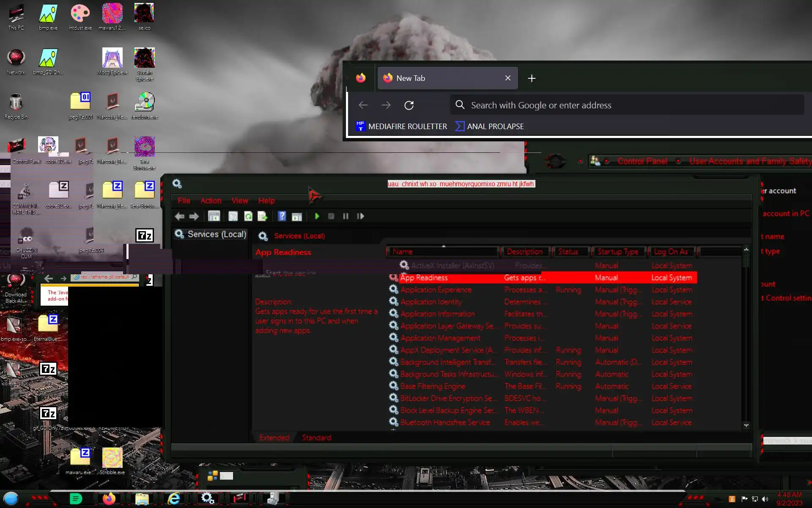This screenshot has width=812, height=508.
Task: Switch to the Standard tab
Action: pyautogui.click(x=316, y=438)
